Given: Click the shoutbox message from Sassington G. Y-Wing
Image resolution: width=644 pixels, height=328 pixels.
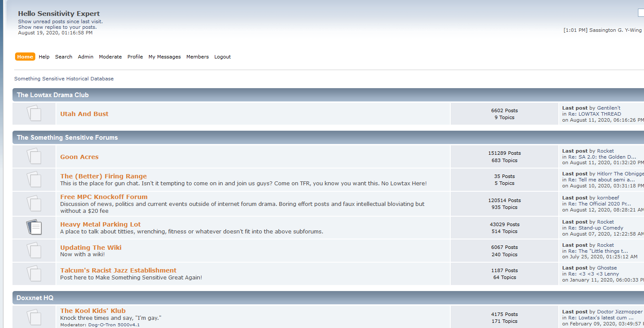Looking at the screenshot, I should coord(603,30).
